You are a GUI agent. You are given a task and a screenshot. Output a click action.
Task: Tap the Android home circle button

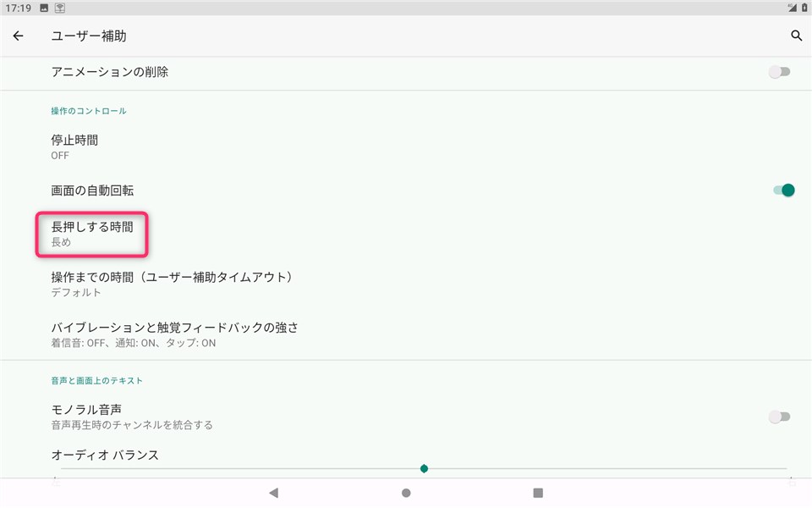point(406,493)
